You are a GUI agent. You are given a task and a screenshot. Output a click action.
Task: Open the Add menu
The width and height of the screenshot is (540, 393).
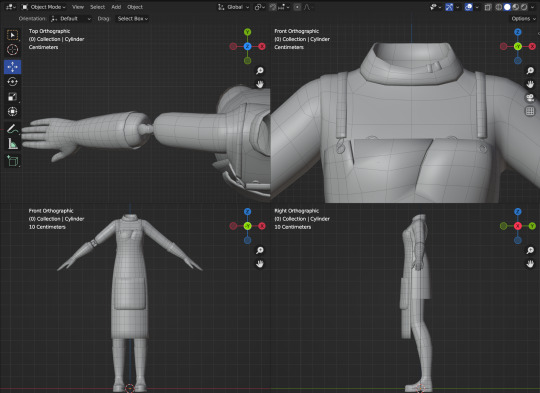116,7
